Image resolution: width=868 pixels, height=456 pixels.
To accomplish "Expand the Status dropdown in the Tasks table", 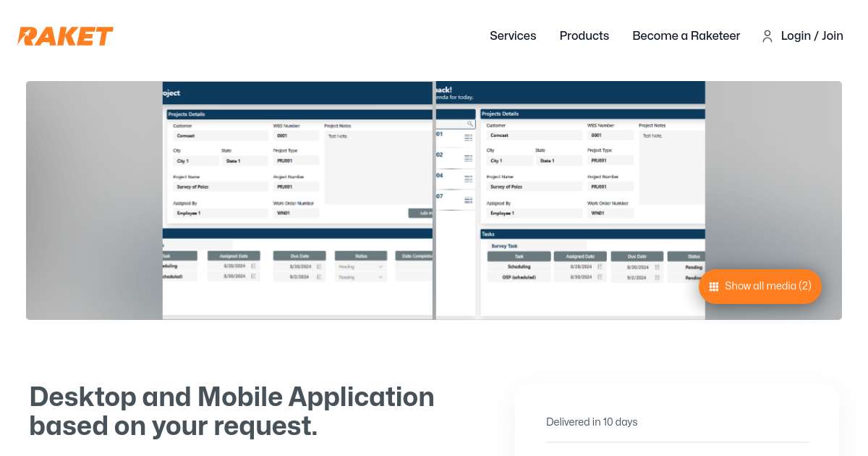I will point(360,266).
